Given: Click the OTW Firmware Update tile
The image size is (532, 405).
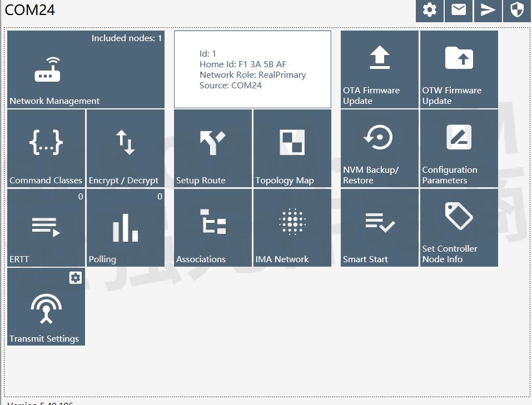Looking at the screenshot, I should [459, 69].
